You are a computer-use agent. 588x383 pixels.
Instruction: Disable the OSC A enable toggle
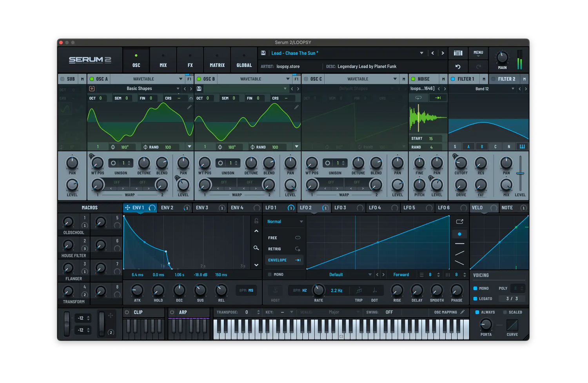coord(92,79)
